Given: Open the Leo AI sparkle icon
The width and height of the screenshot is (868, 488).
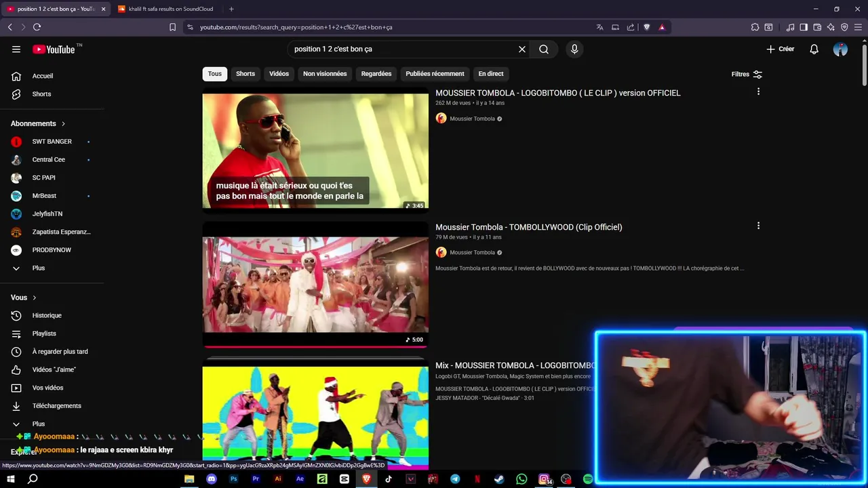Looking at the screenshot, I should pos(831,27).
